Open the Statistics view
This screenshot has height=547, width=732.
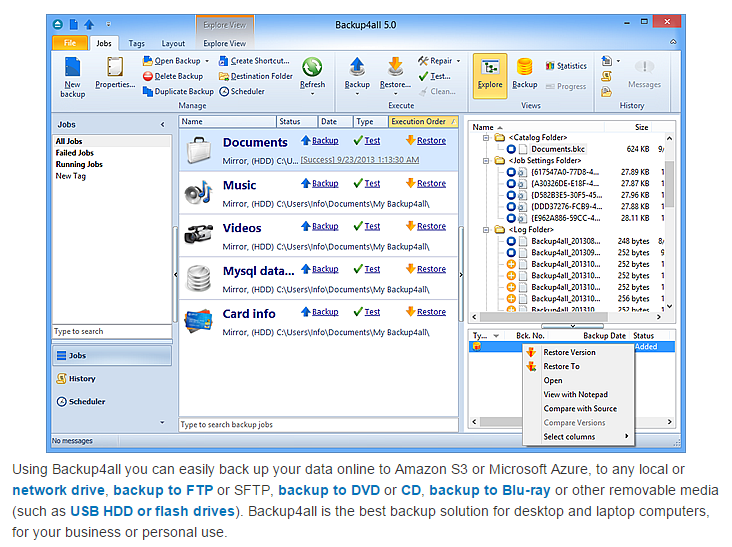(x=566, y=66)
